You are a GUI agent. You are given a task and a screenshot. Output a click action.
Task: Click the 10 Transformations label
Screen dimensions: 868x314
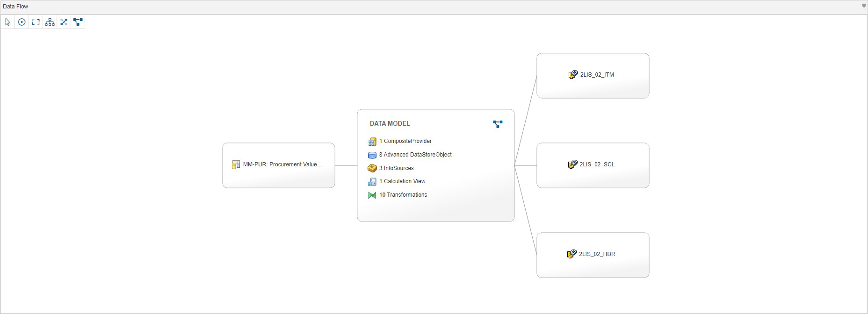[403, 195]
